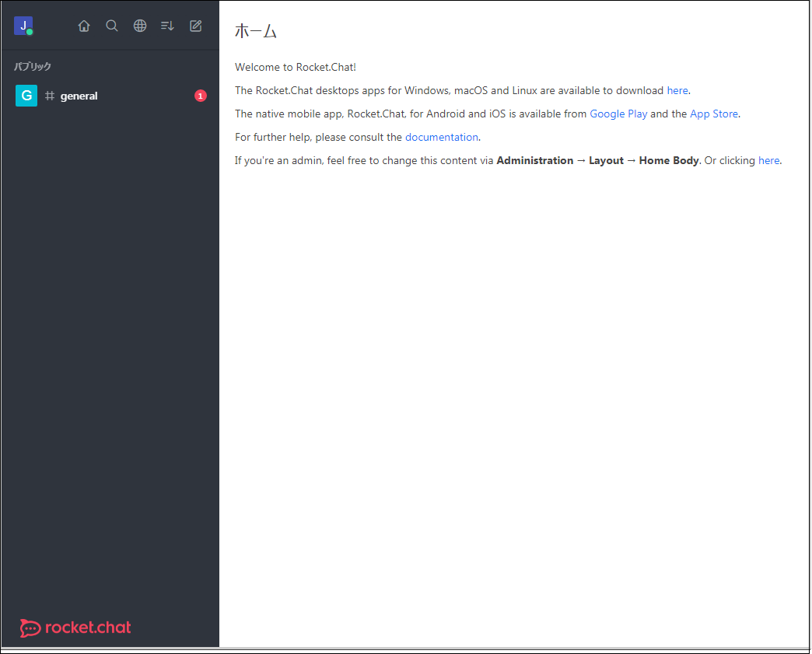
Task: Open the Google Play link
Action: 618,114
